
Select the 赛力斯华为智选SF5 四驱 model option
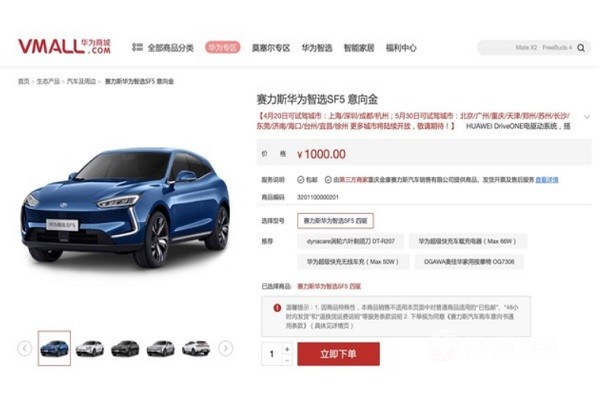(335, 221)
